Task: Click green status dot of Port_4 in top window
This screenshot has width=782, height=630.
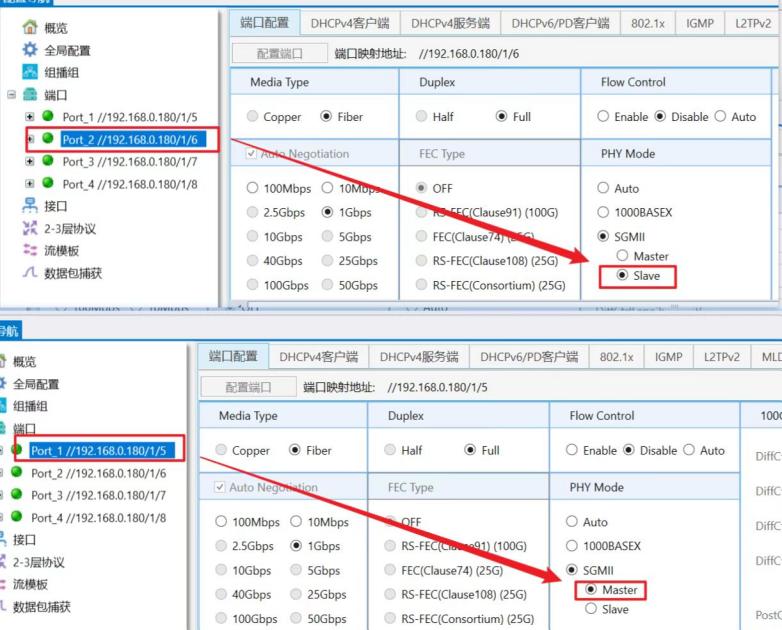Action: pos(48,183)
